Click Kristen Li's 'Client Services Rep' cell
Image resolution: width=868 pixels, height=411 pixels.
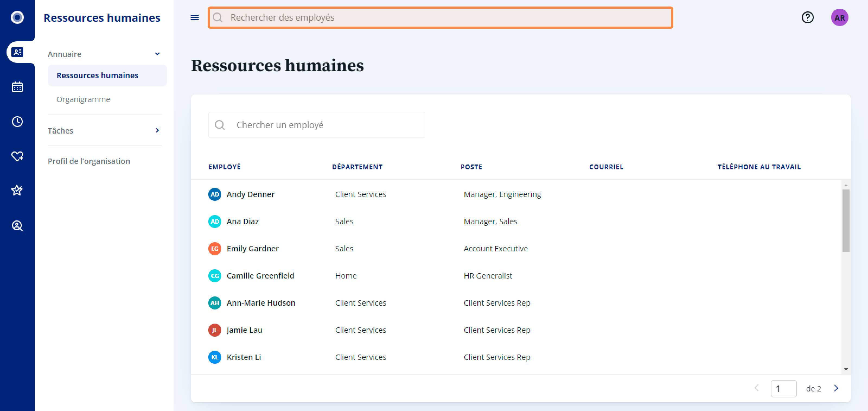coord(497,358)
